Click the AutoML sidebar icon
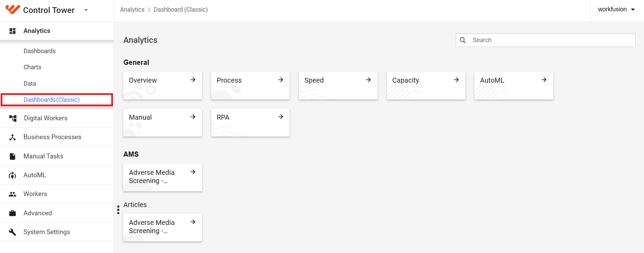The image size is (644, 253). 13,175
